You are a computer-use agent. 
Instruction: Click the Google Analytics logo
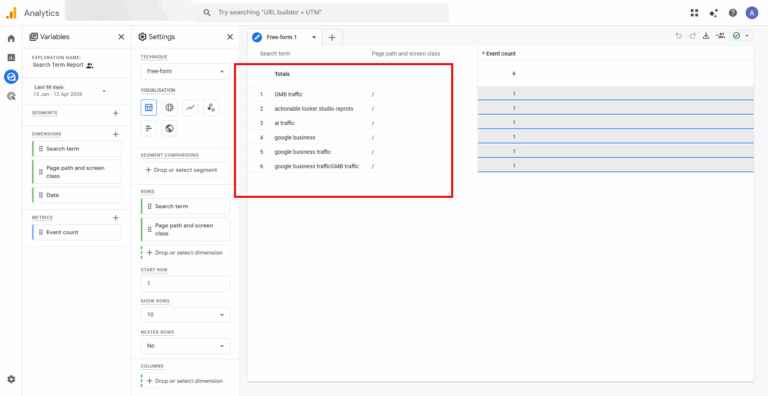(11, 13)
